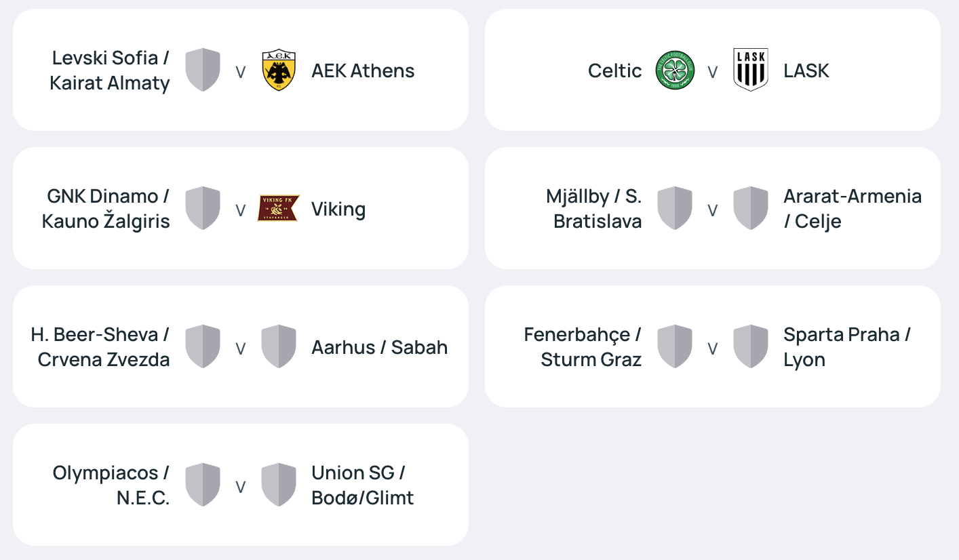Open the Mjällby / S. Bratislava fixture card
Image resolution: width=959 pixels, height=560 pixels.
[x=713, y=208]
